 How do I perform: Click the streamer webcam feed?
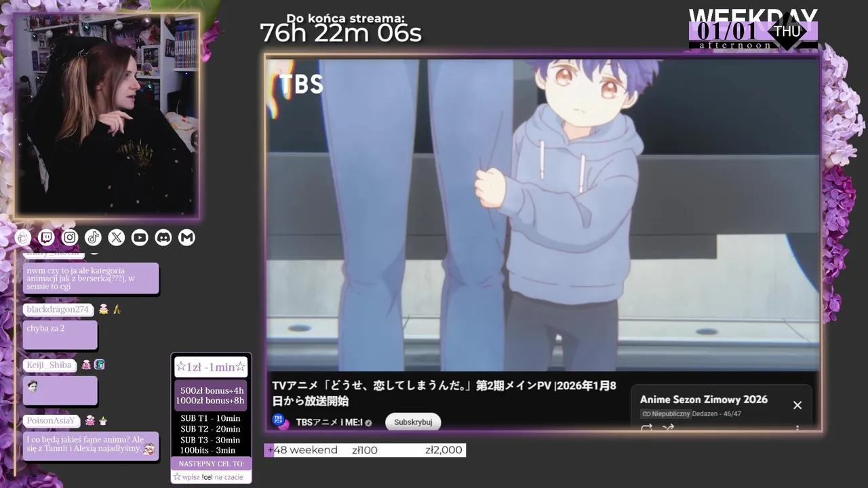click(107, 116)
